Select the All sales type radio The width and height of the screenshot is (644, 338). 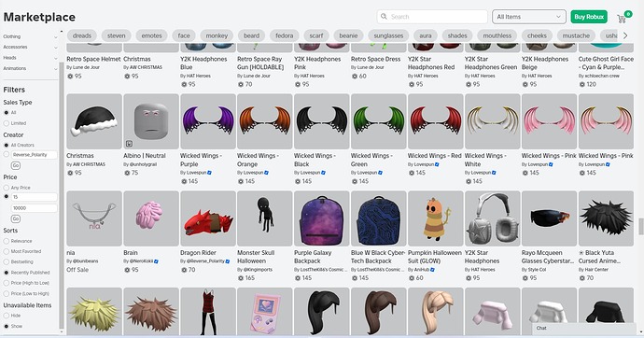[x=7, y=113]
